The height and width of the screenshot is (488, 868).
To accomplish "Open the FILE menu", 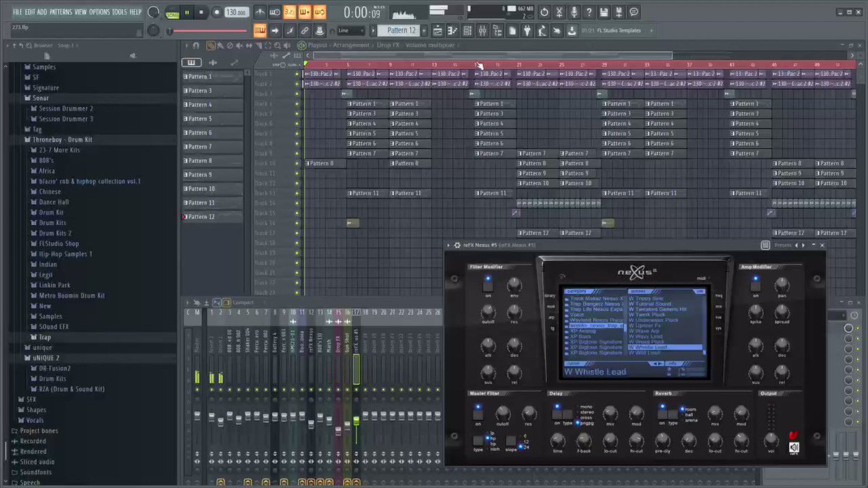I will pyautogui.click(x=17, y=12).
